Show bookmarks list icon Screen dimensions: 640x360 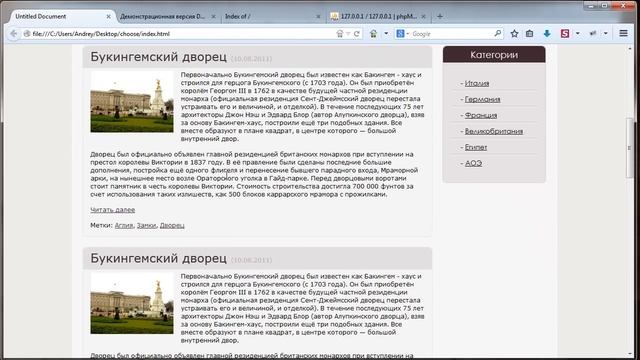529,34
